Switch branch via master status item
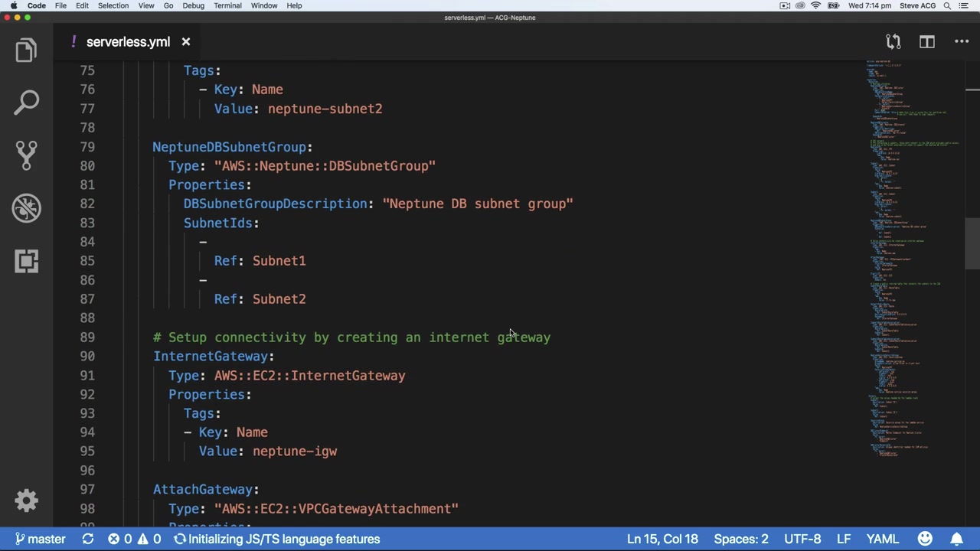This screenshot has width=980, height=551. (x=40, y=539)
